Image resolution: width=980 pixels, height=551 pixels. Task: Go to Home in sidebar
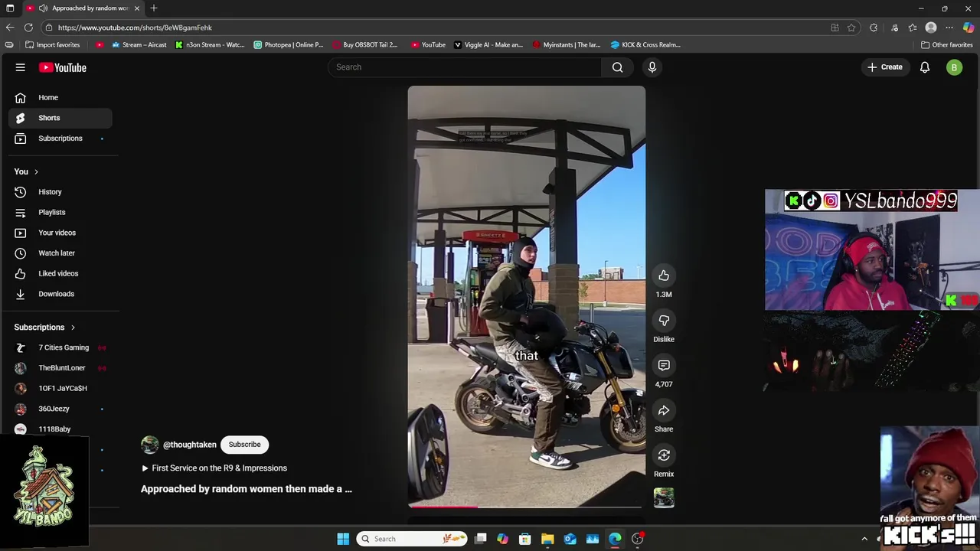[60, 97]
